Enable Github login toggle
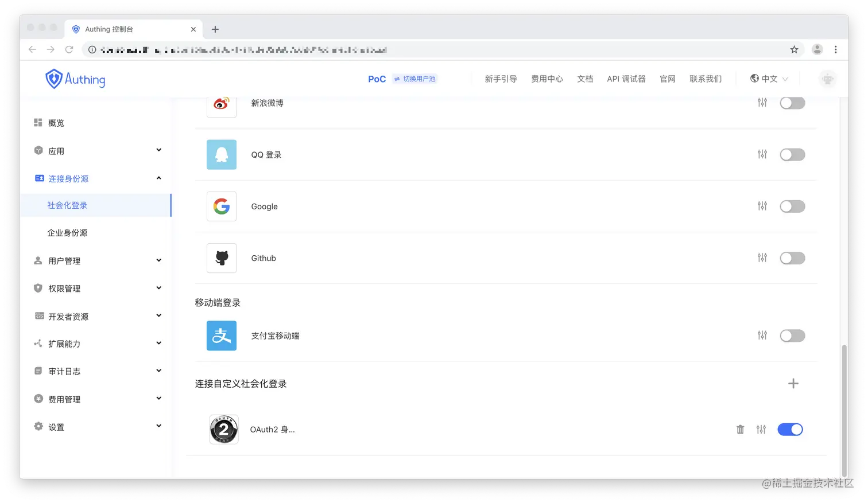Viewport: 868px width, 503px height. (792, 258)
